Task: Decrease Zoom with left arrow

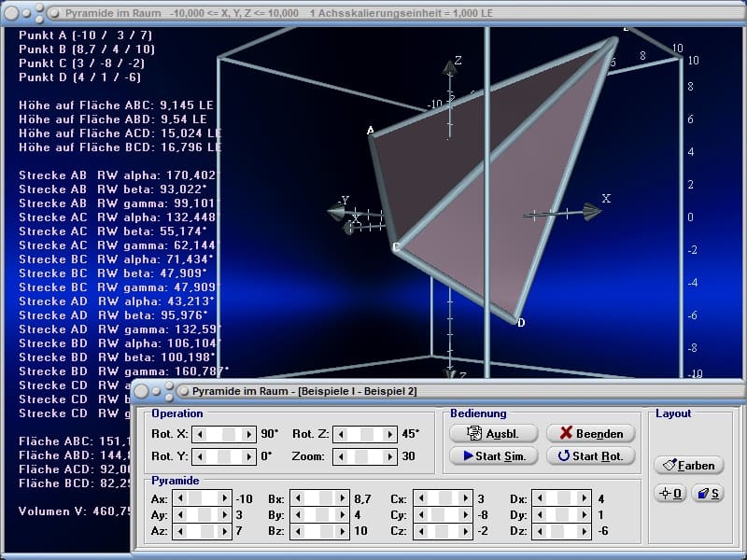Action: [x=341, y=456]
